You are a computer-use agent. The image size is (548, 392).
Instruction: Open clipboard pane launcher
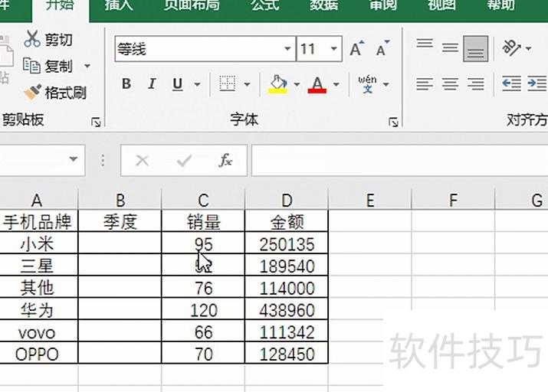pyautogui.click(x=96, y=122)
